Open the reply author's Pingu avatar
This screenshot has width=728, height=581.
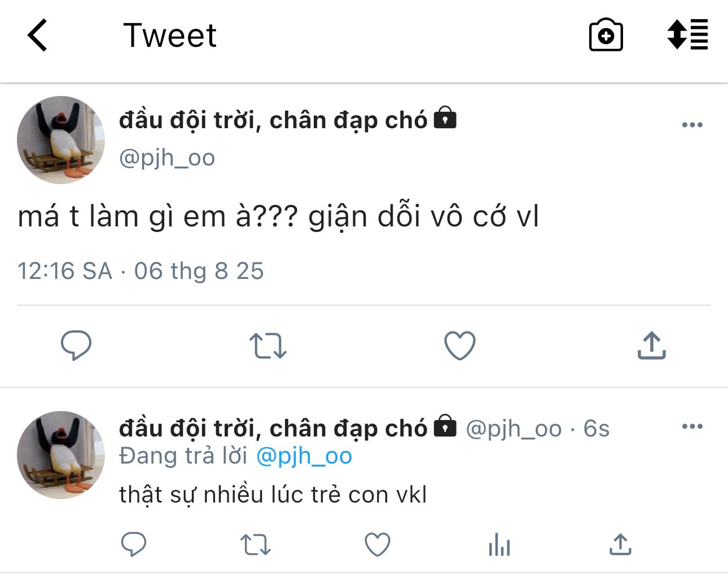pyautogui.click(x=61, y=455)
